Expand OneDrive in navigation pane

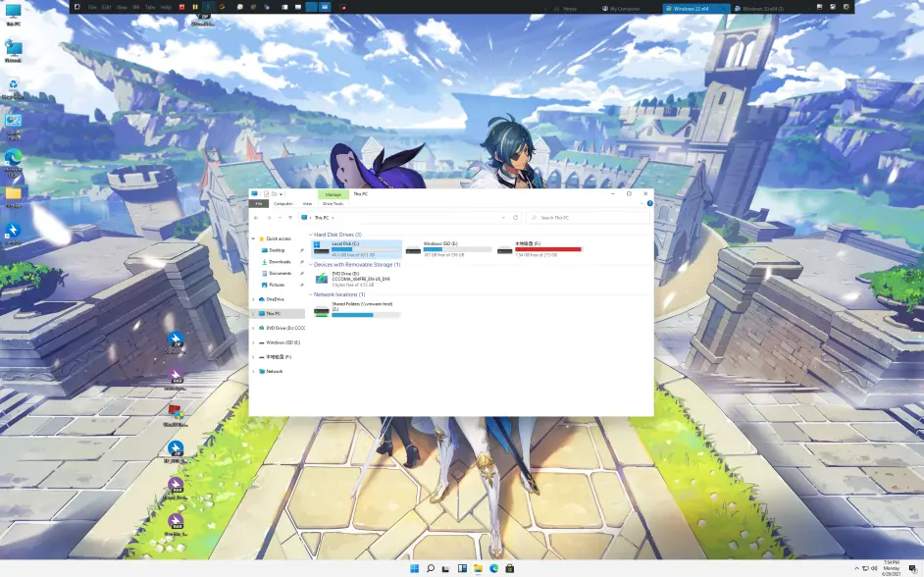point(254,299)
